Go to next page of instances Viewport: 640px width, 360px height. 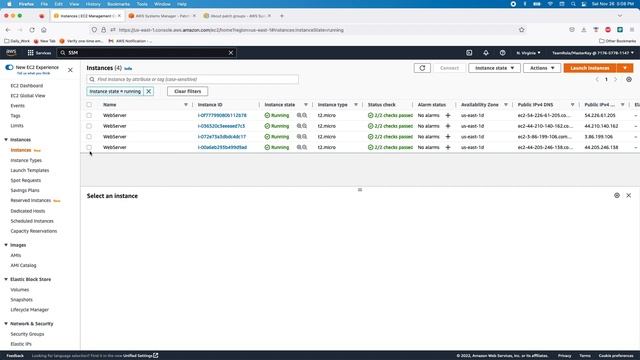[x=616, y=79]
